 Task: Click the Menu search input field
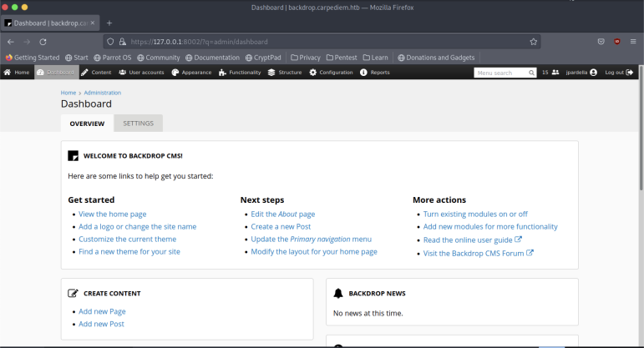(504, 73)
